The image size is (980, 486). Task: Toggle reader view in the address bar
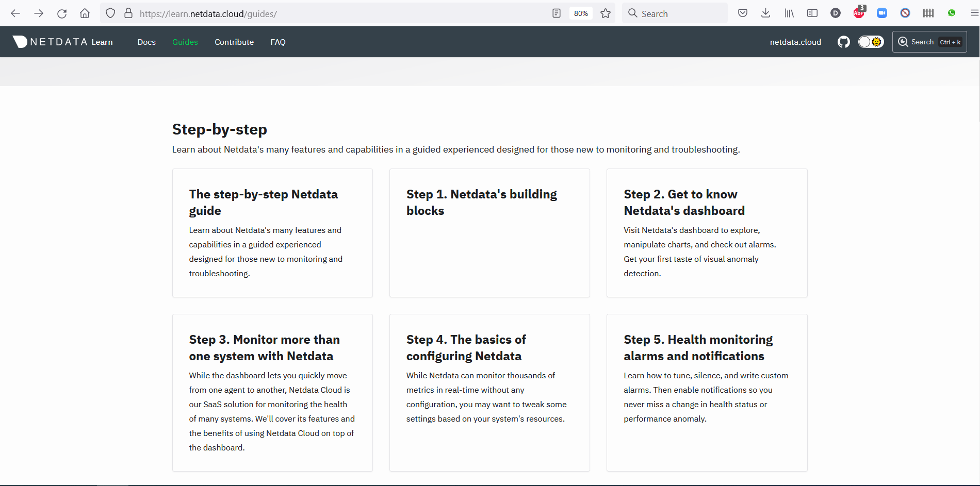(556, 13)
